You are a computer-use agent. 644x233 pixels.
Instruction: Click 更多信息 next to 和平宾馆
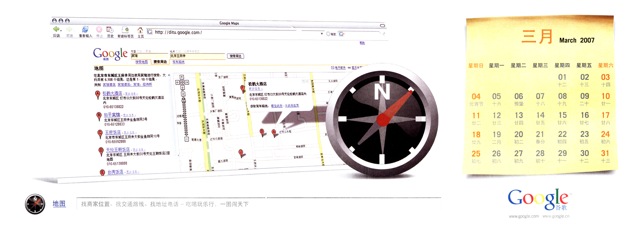[130, 115]
